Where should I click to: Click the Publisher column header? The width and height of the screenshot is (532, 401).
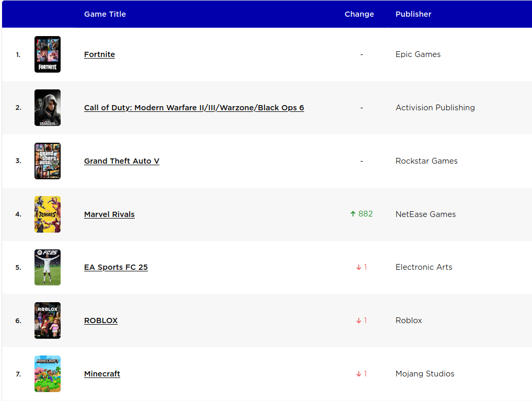point(413,14)
